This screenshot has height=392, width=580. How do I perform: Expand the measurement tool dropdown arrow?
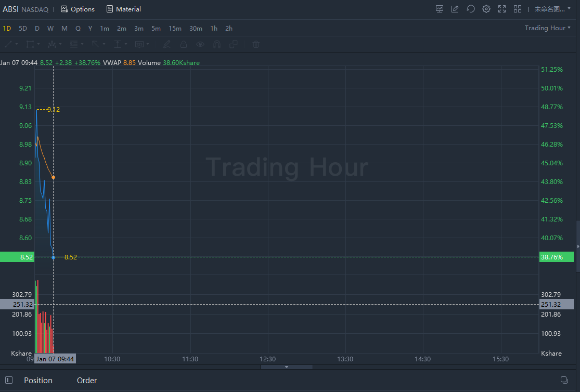coord(126,44)
